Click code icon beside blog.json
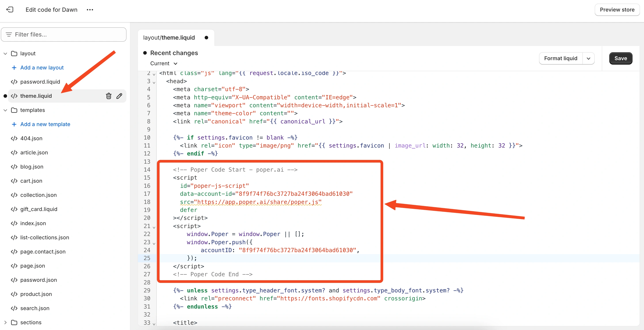Image resolution: width=644 pixels, height=330 pixels. tap(14, 167)
